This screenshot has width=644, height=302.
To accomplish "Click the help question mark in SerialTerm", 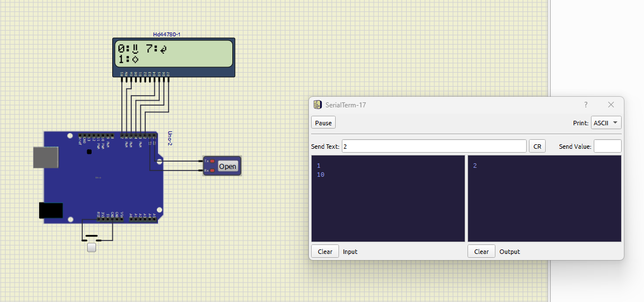I will point(586,105).
